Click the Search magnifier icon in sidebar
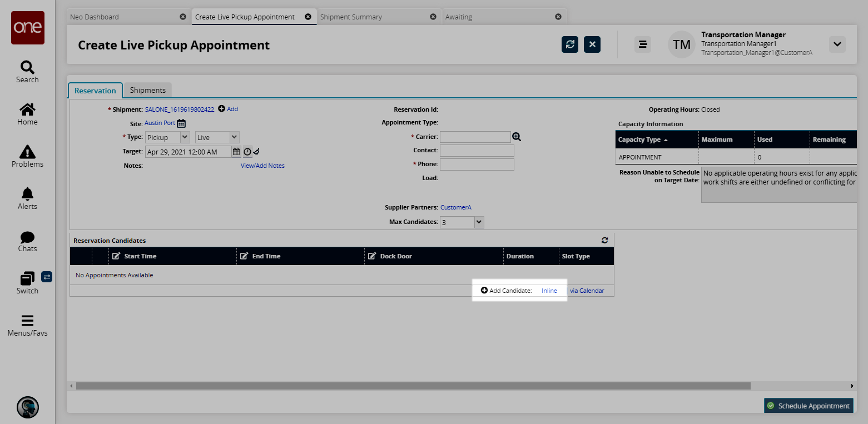The image size is (868, 424). pos(27,68)
